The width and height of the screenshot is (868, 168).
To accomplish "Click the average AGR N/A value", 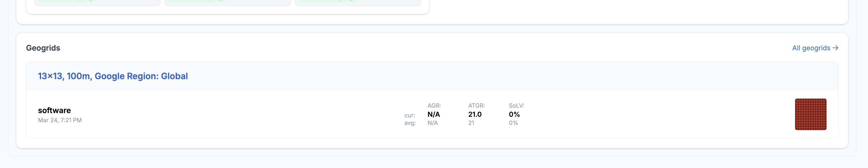I will click(432, 123).
